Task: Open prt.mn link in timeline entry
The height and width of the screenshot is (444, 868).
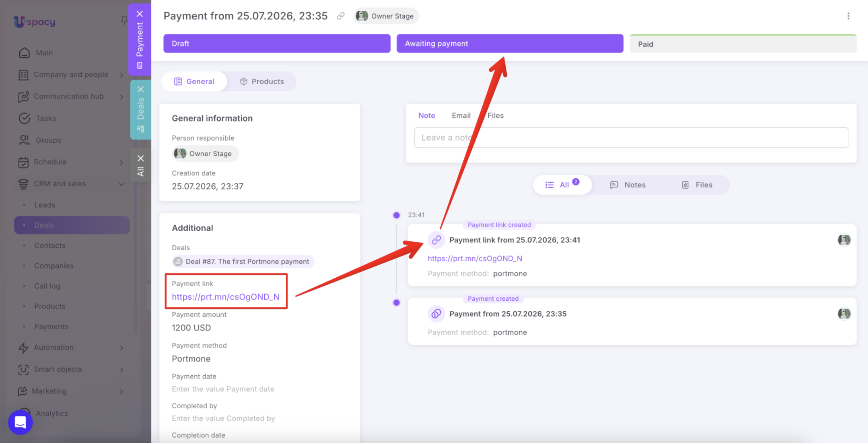Action: pos(475,259)
